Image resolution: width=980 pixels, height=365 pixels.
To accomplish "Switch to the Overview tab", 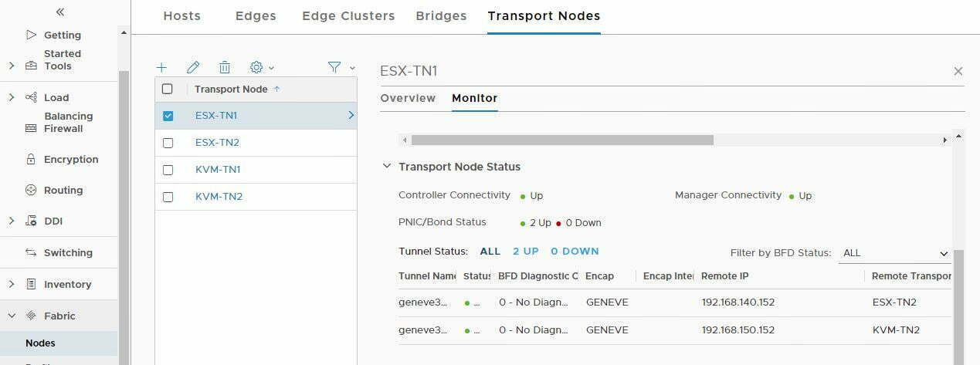I will 408,98.
